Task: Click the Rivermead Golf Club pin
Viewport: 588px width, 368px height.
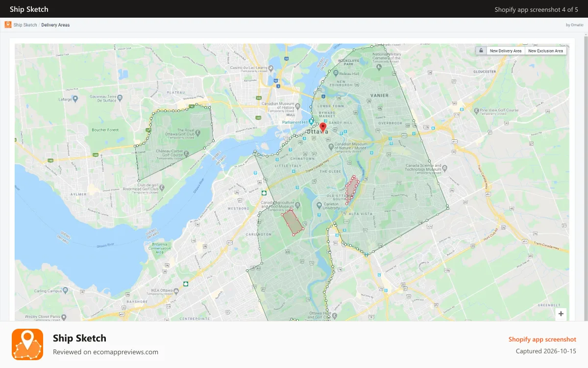Action: [x=162, y=187]
